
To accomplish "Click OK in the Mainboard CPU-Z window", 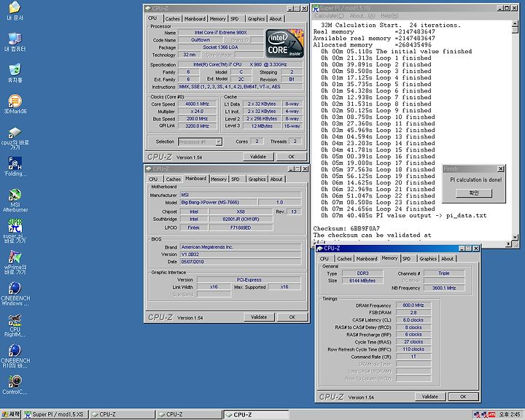I will click(x=292, y=317).
